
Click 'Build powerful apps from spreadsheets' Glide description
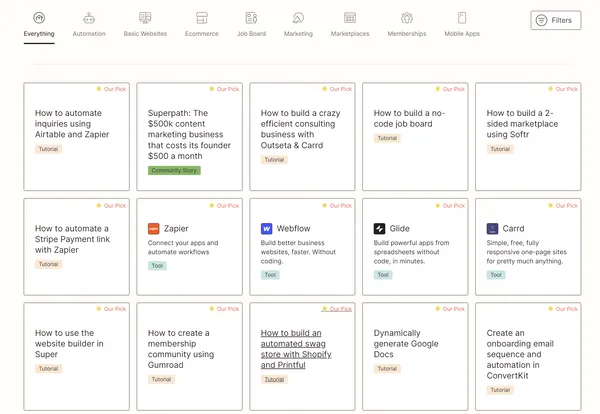click(x=411, y=252)
